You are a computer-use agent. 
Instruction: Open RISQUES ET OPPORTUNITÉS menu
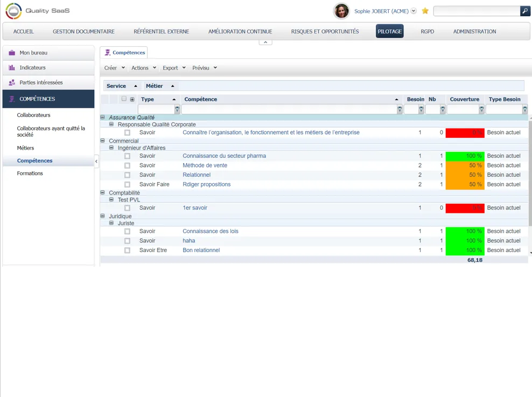(x=325, y=32)
